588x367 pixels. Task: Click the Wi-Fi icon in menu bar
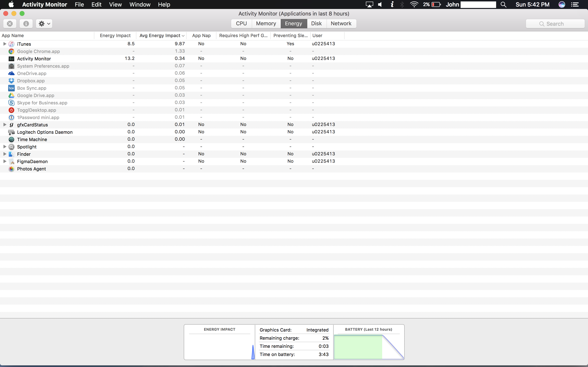(x=414, y=4)
